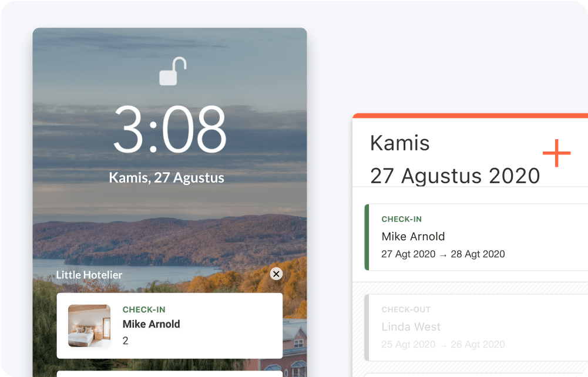Click the green status bar on Mike Arnold entry
This screenshot has width=588, height=377.
pyautogui.click(x=367, y=237)
